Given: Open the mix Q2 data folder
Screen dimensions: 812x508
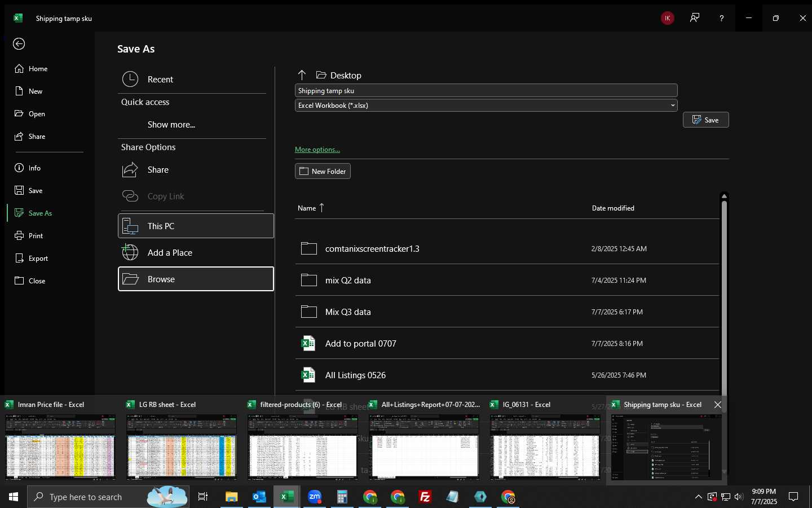Looking at the screenshot, I should tap(507, 280).
